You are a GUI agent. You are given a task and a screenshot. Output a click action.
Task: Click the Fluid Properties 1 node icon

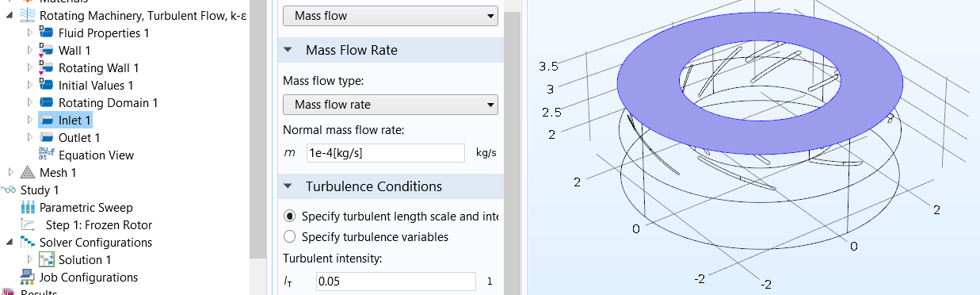[46, 33]
